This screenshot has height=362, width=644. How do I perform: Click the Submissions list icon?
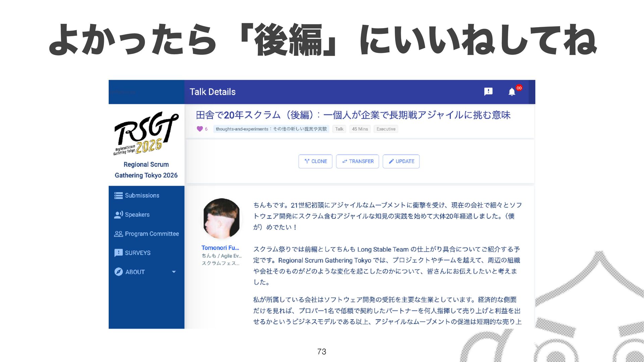118,195
